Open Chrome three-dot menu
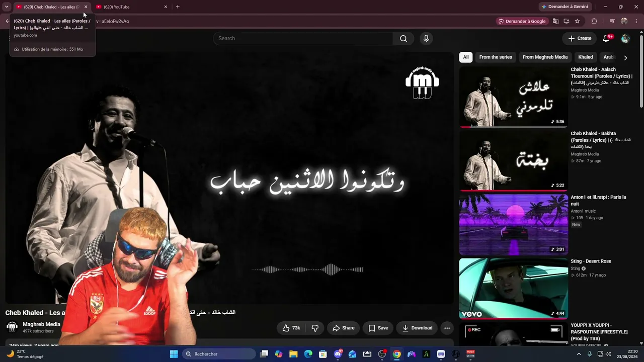This screenshot has width=644, height=362. pyautogui.click(x=636, y=21)
